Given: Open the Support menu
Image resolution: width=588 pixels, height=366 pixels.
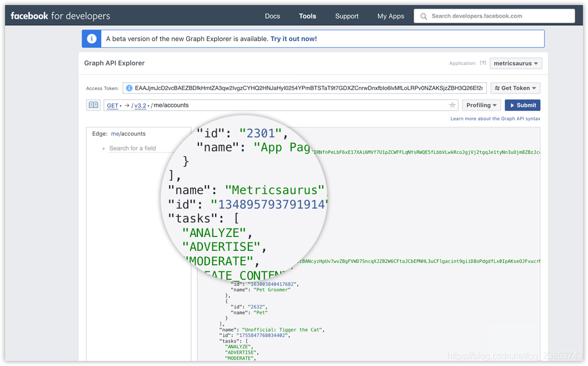Looking at the screenshot, I should (347, 16).
